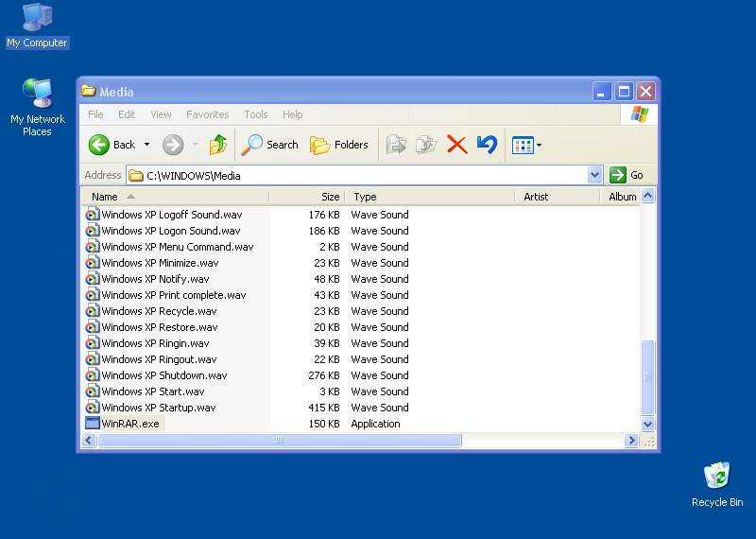This screenshot has width=756, height=539.
Task: Click the Copy To toolbar icon
Action: pos(426,145)
